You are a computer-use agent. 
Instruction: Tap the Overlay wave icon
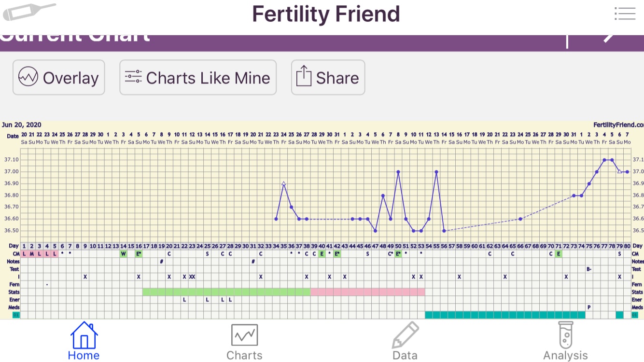pyautogui.click(x=28, y=77)
